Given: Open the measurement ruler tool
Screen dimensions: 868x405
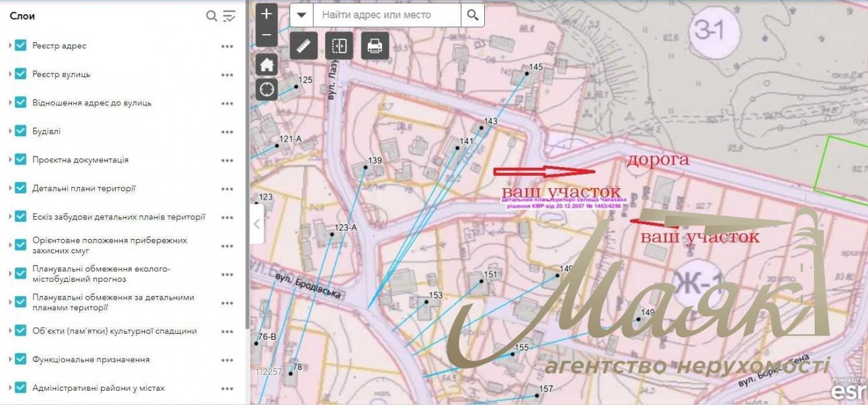Looking at the screenshot, I should click(x=304, y=46).
